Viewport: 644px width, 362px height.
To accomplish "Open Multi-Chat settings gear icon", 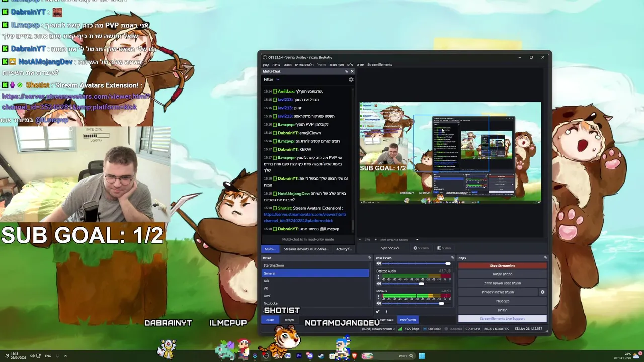I will [351, 79].
